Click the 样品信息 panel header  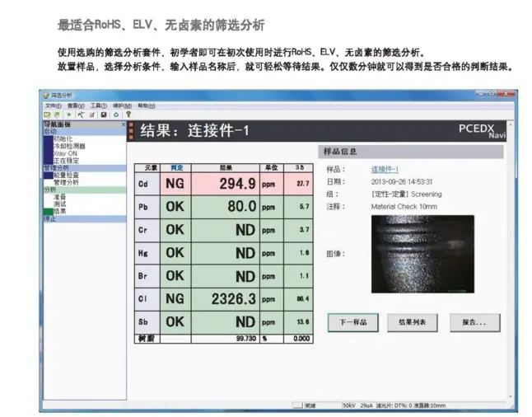pyautogui.click(x=411, y=152)
